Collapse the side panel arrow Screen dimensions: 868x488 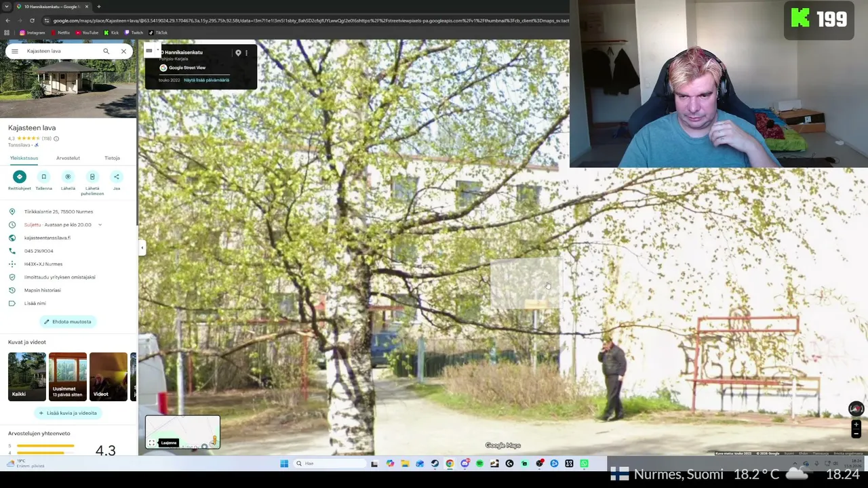(x=142, y=248)
